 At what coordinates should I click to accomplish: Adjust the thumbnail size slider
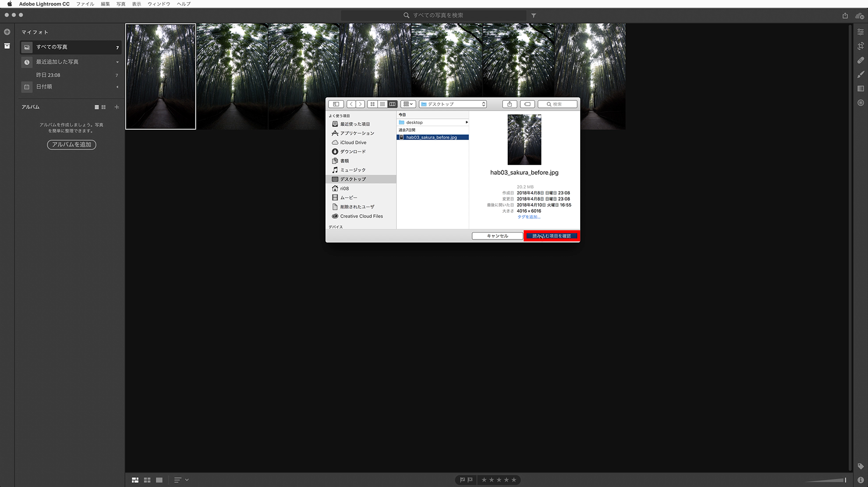pyautogui.click(x=826, y=480)
